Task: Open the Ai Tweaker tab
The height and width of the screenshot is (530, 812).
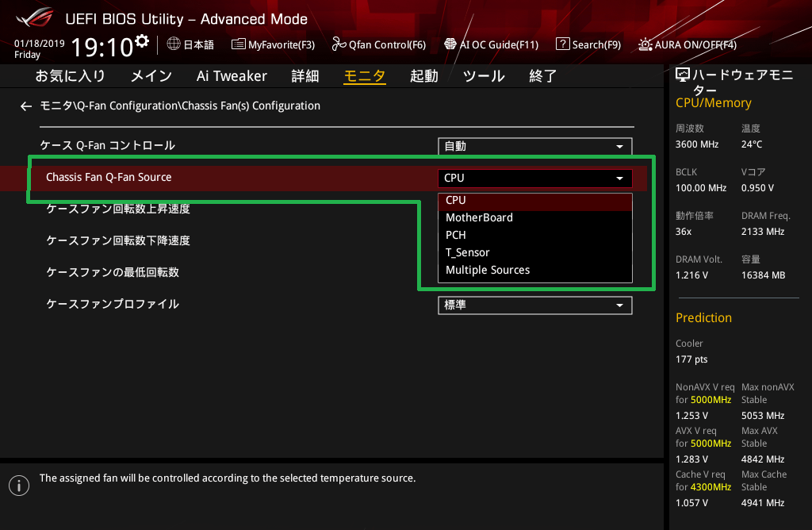Action: click(x=232, y=76)
